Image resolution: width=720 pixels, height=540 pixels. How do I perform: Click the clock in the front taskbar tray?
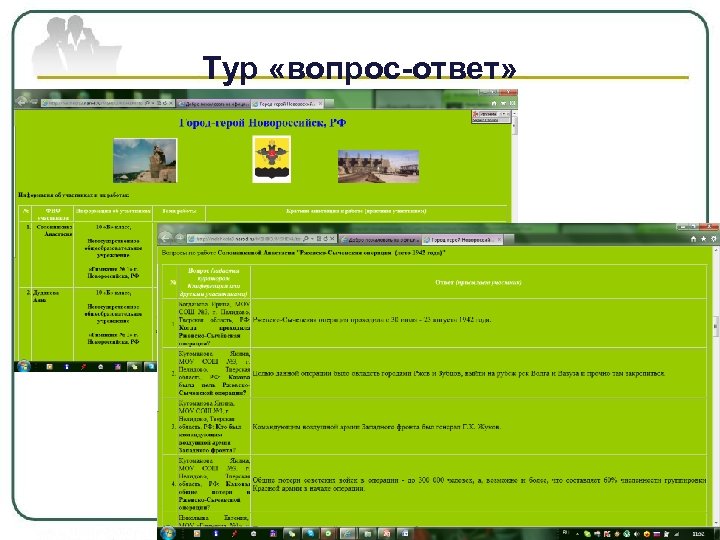coord(698,534)
